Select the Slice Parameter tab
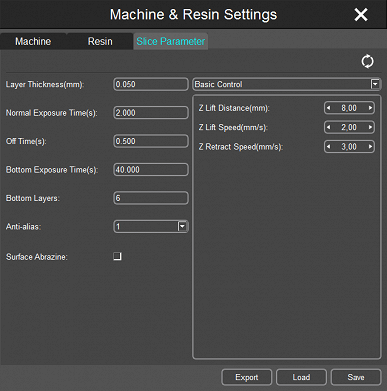The width and height of the screenshot is (387, 391). [x=171, y=41]
